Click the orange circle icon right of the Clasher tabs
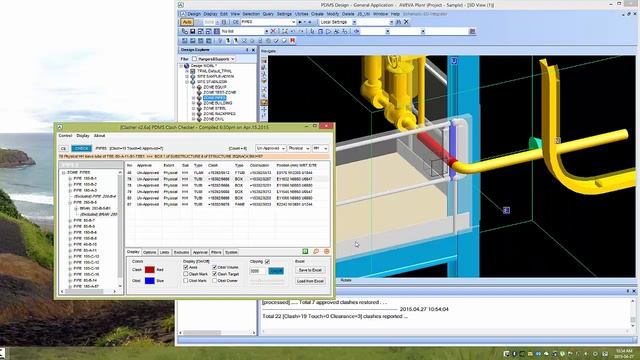This screenshot has width=640, height=360. [327, 251]
